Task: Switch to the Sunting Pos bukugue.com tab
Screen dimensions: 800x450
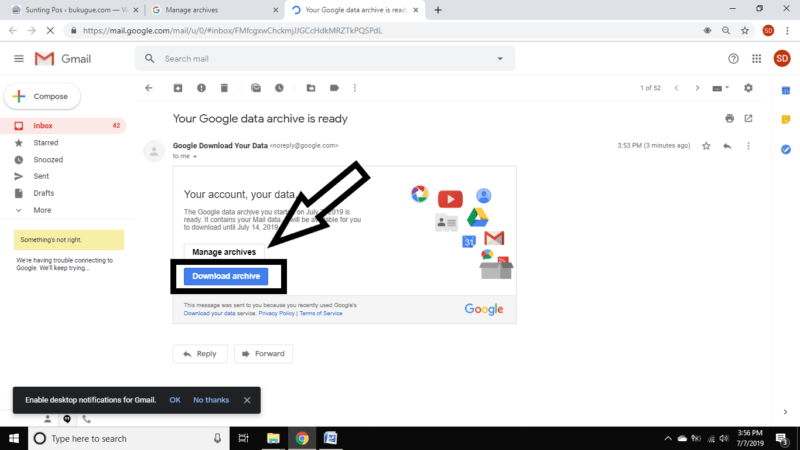Action: tap(75, 10)
